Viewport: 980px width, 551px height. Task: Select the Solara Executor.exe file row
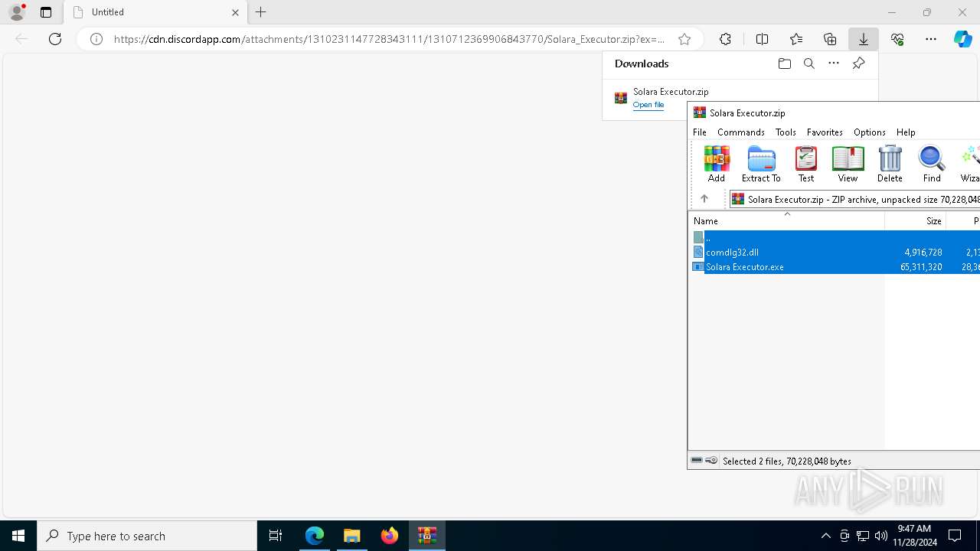click(835, 266)
